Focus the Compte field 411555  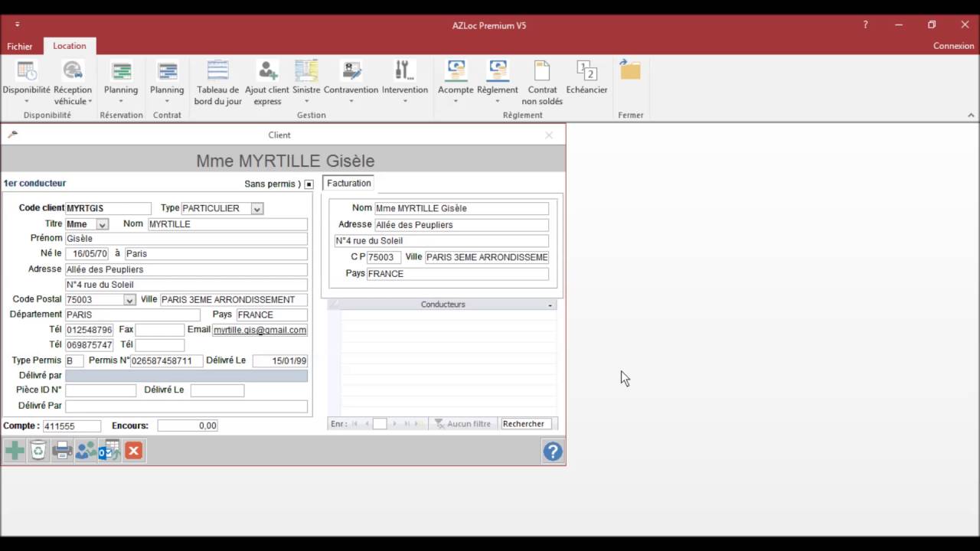(x=72, y=425)
